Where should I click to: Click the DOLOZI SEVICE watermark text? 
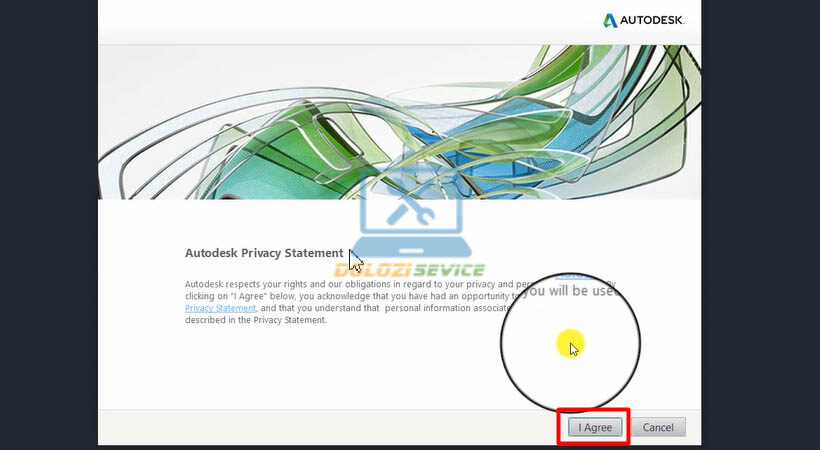tap(410, 270)
